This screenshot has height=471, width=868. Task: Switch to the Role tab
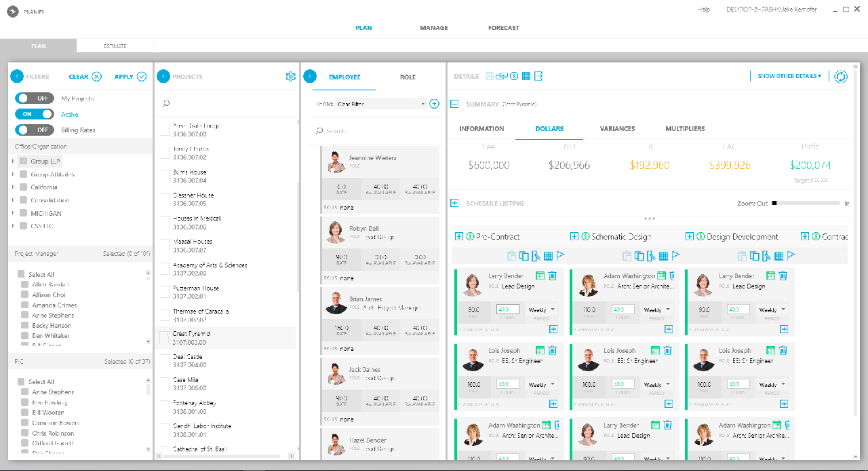pos(408,77)
